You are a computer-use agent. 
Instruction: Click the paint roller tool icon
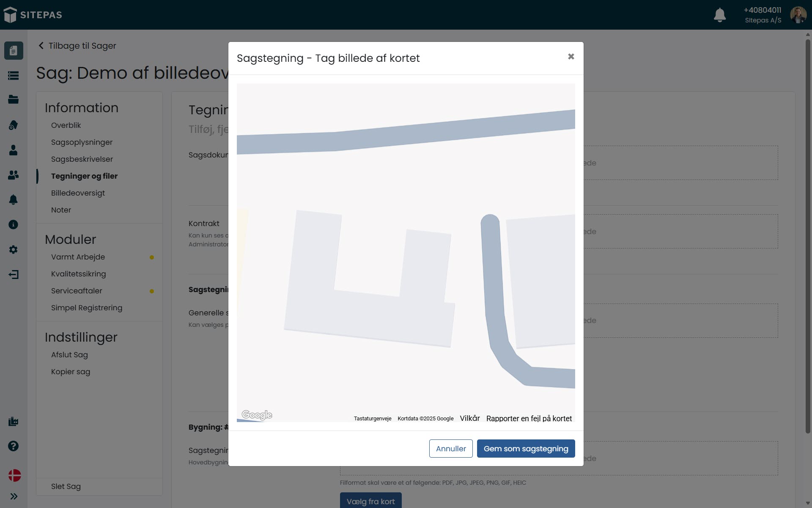14,125
